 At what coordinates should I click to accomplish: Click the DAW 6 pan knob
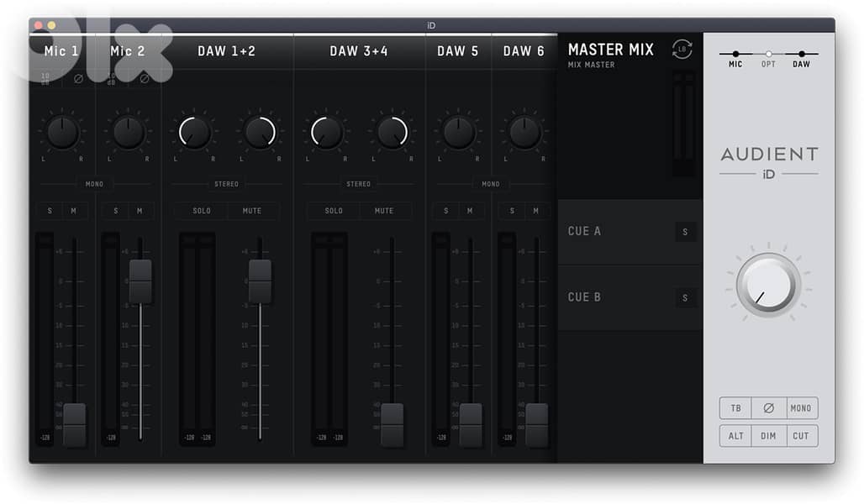click(x=524, y=133)
